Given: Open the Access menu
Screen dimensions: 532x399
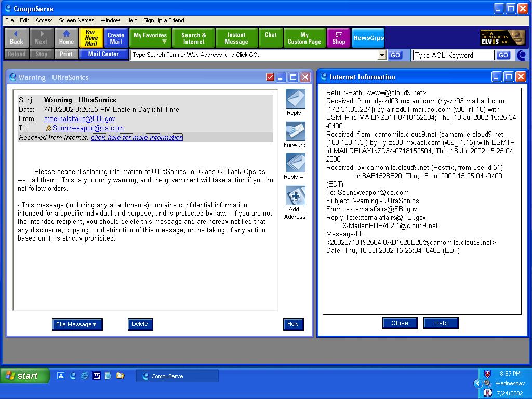Looking at the screenshot, I should tap(44, 20).
